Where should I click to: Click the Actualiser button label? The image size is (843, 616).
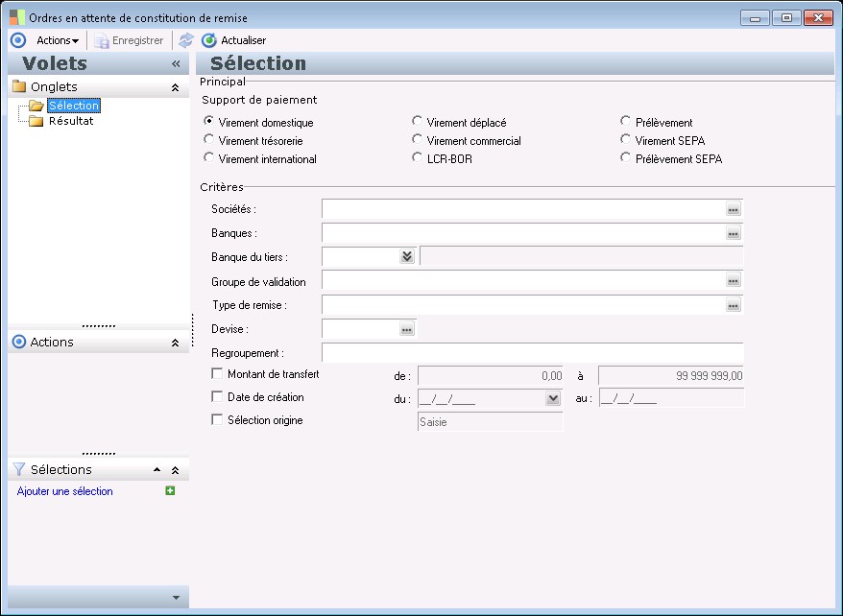pyautogui.click(x=244, y=40)
